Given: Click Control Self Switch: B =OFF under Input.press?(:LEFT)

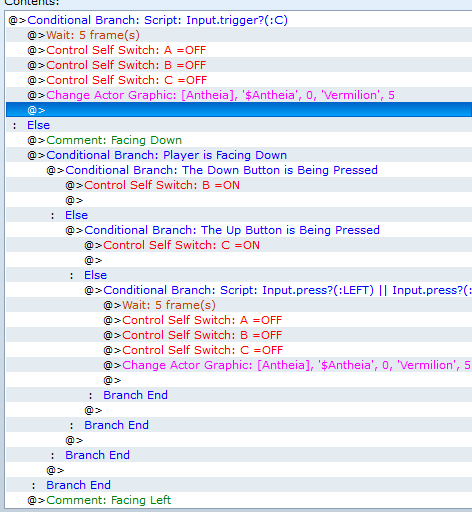Looking at the screenshot, I should (239, 335).
